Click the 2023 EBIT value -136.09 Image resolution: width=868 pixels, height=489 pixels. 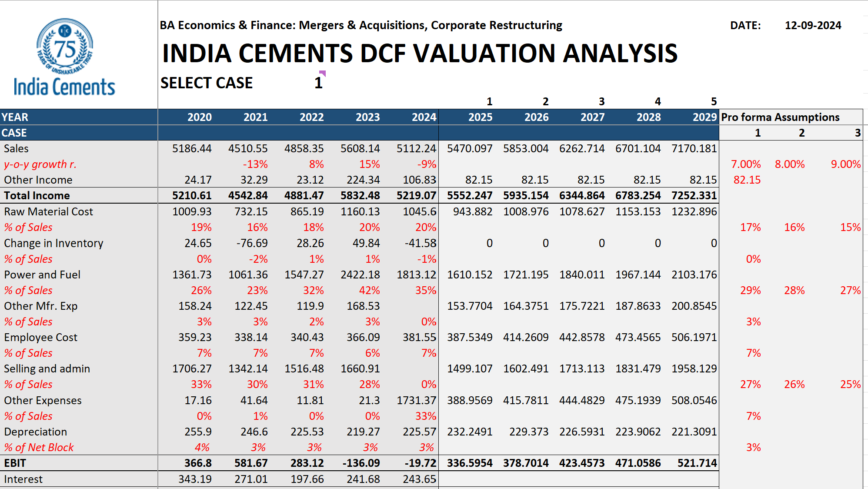(361, 463)
